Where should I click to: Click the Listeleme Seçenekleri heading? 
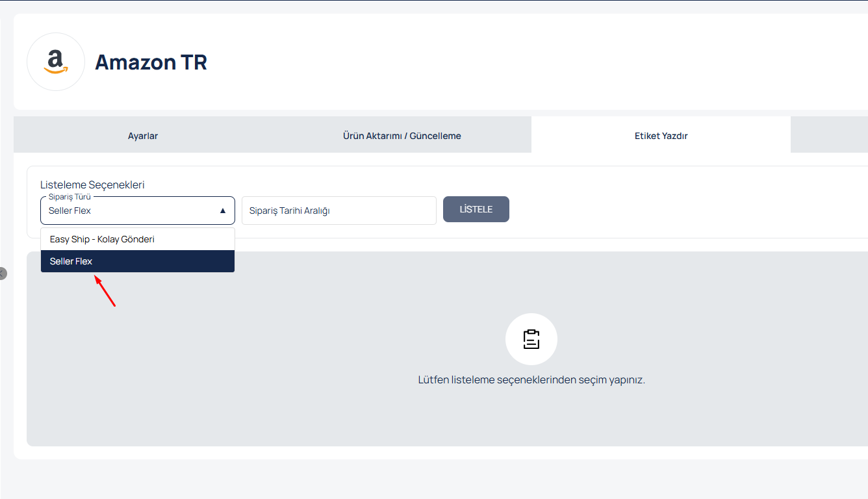click(x=92, y=185)
